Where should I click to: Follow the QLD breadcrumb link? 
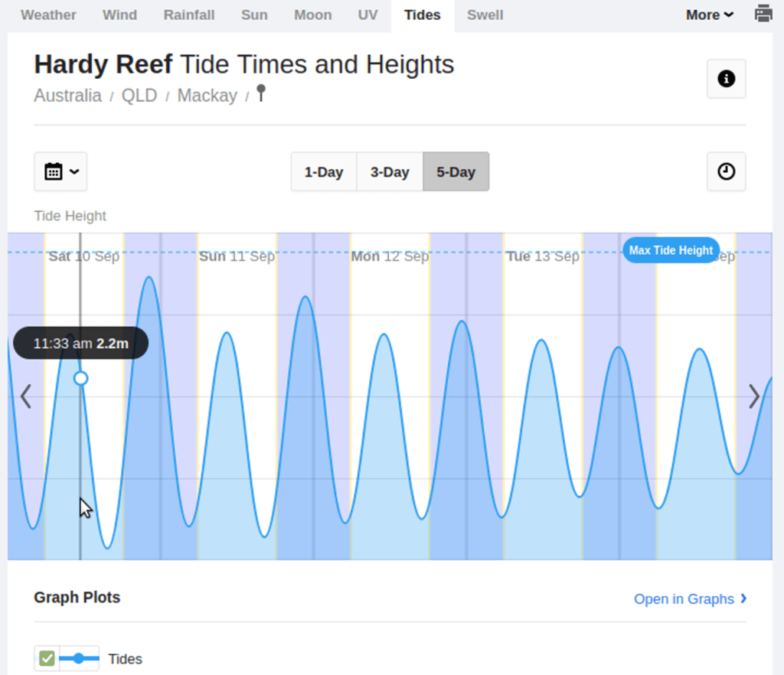pos(139,96)
